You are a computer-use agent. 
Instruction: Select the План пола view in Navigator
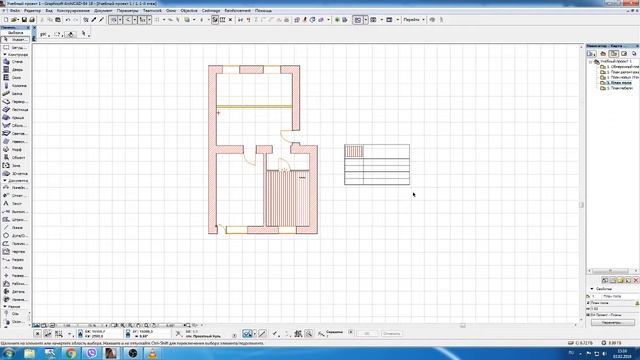[616, 82]
